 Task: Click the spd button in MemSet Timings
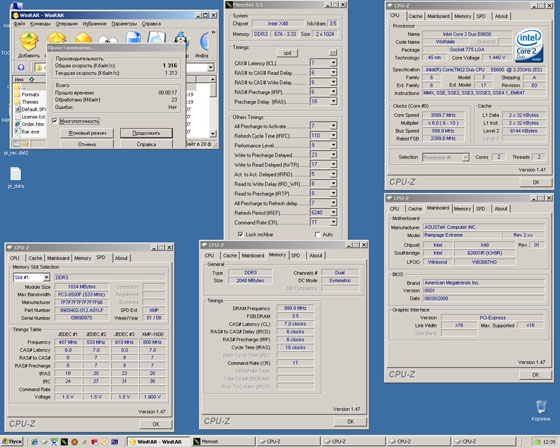(x=287, y=53)
